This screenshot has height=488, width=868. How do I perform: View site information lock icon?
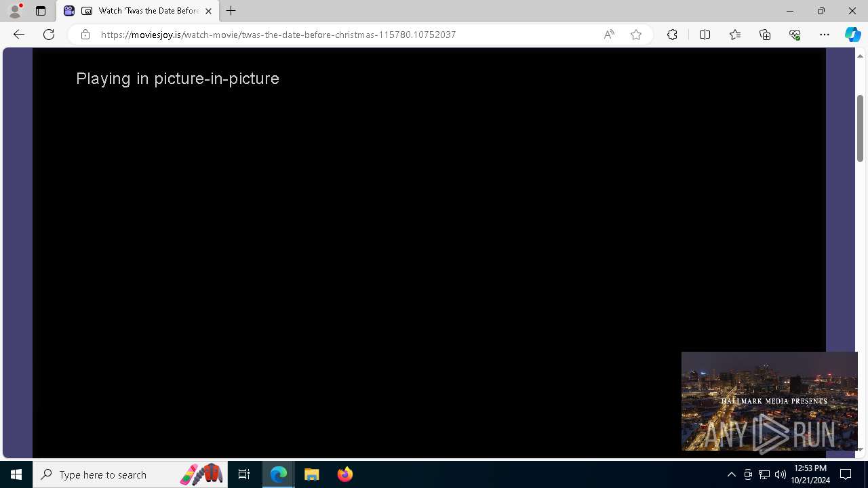pos(85,35)
